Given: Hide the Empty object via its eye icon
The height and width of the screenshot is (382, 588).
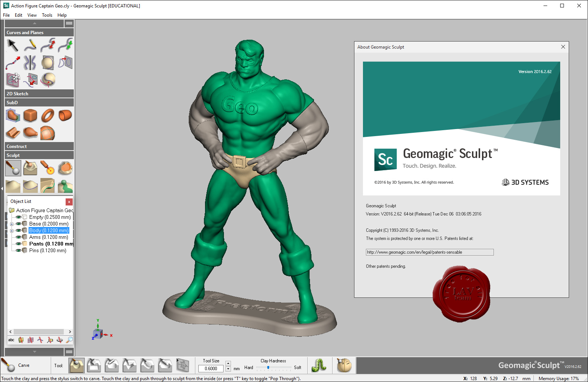Looking at the screenshot, I should tap(18, 217).
